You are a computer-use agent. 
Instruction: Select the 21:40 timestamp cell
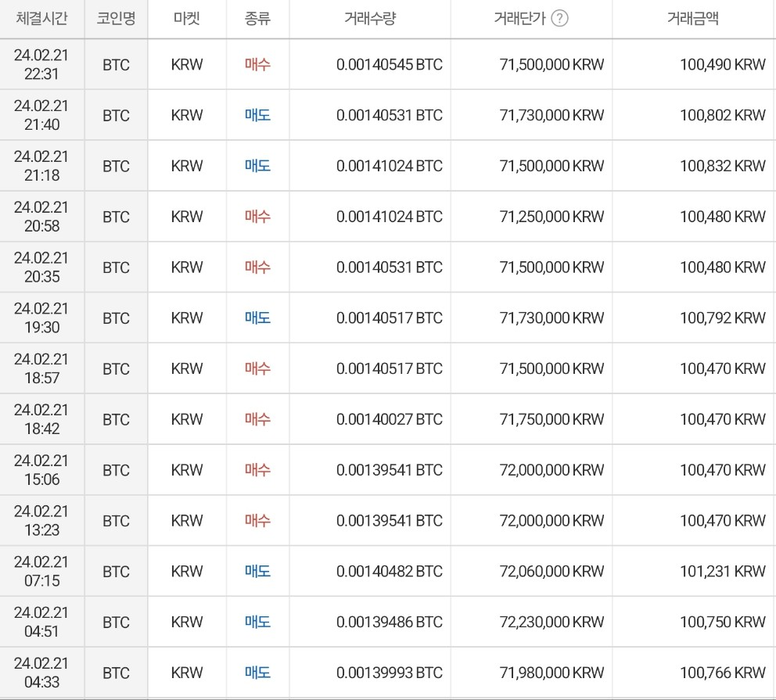41,115
